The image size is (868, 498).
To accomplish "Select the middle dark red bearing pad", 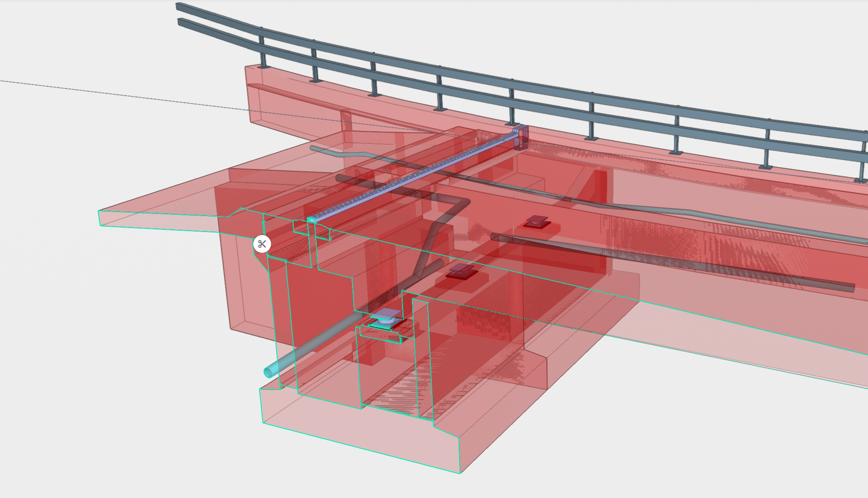I will pos(461,271).
